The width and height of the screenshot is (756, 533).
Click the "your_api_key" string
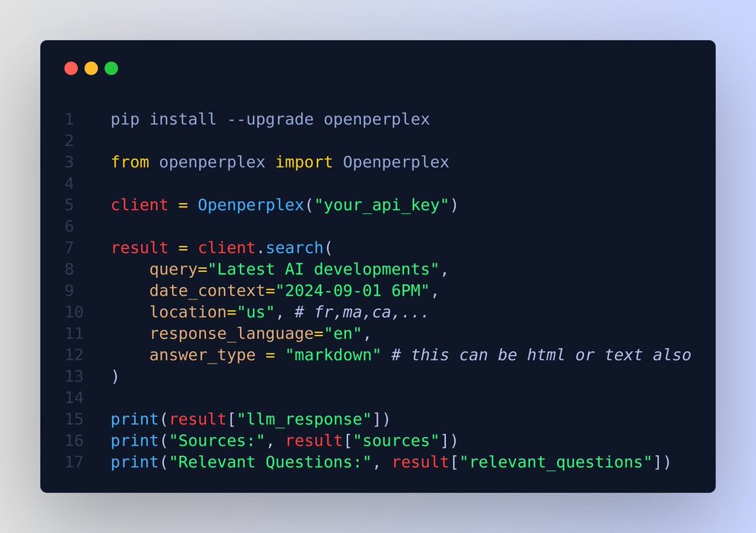tap(382, 205)
